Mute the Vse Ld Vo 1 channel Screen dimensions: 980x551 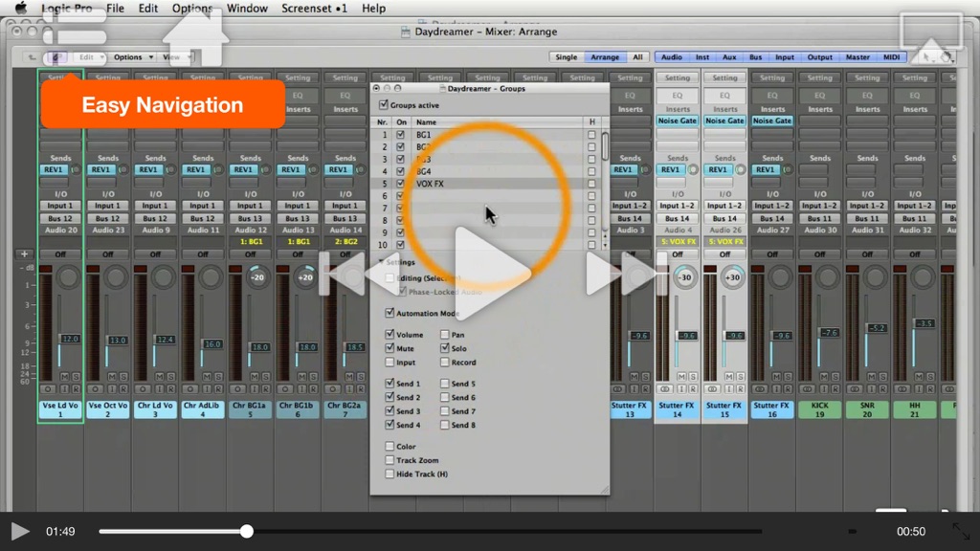coord(64,377)
